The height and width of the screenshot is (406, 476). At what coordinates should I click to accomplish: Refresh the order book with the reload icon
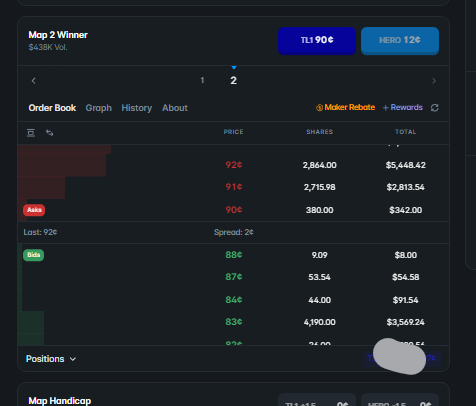pyautogui.click(x=434, y=108)
